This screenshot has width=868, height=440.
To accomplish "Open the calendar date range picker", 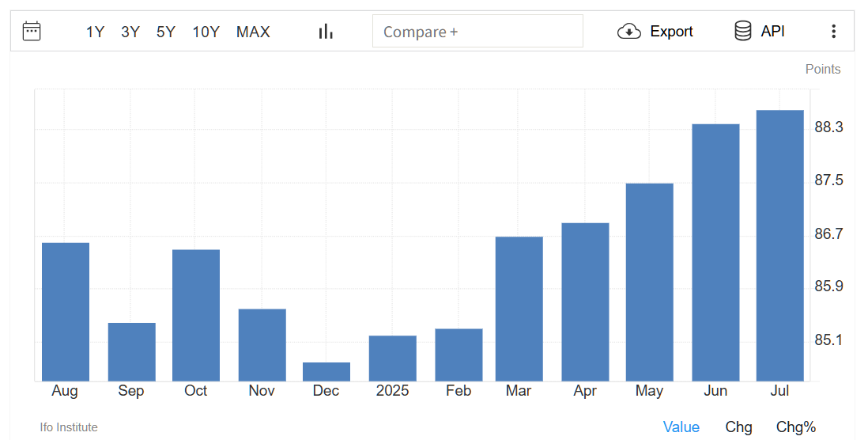I will (x=32, y=32).
